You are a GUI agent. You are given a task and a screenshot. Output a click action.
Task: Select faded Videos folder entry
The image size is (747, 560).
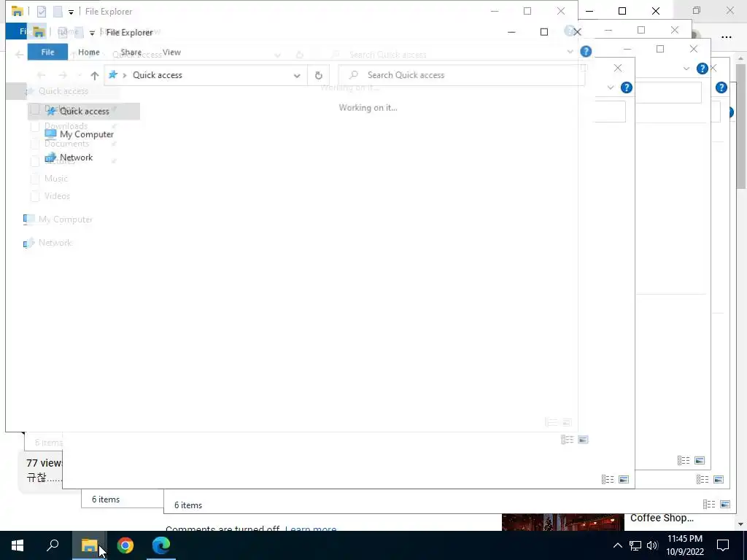(57, 196)
